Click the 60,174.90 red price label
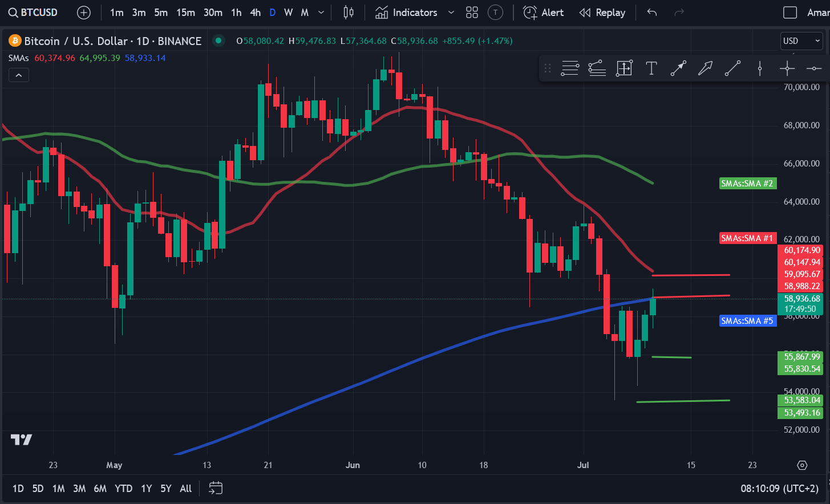 [801, 250]
